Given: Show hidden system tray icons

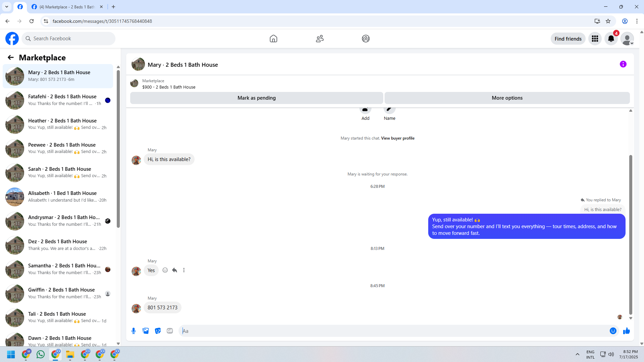Looking at the screenshot, I should click(578, 354).
